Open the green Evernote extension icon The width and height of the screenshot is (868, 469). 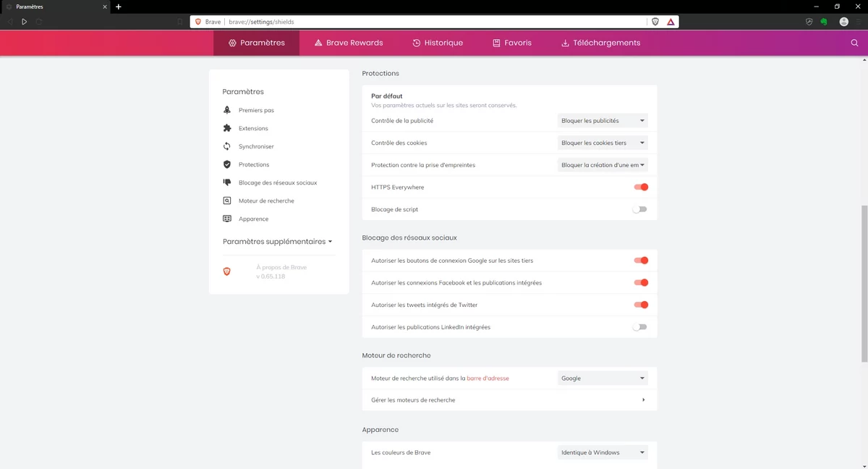[824, 22]
